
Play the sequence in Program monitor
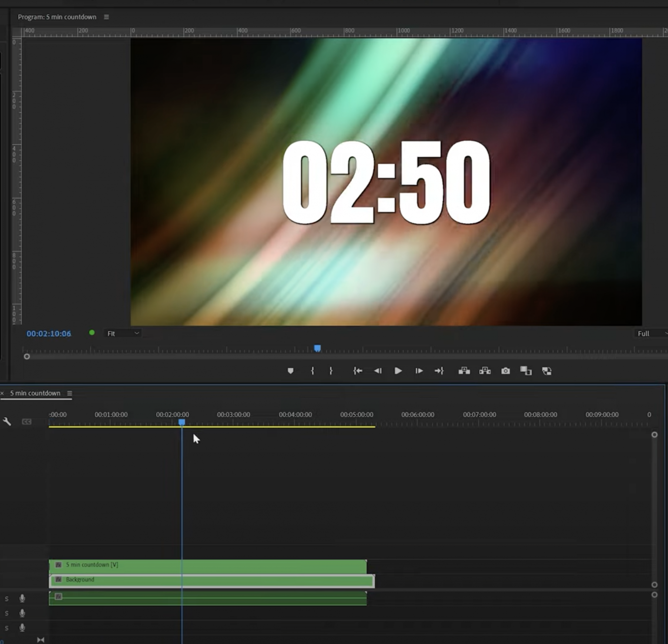tap(398, 371)
